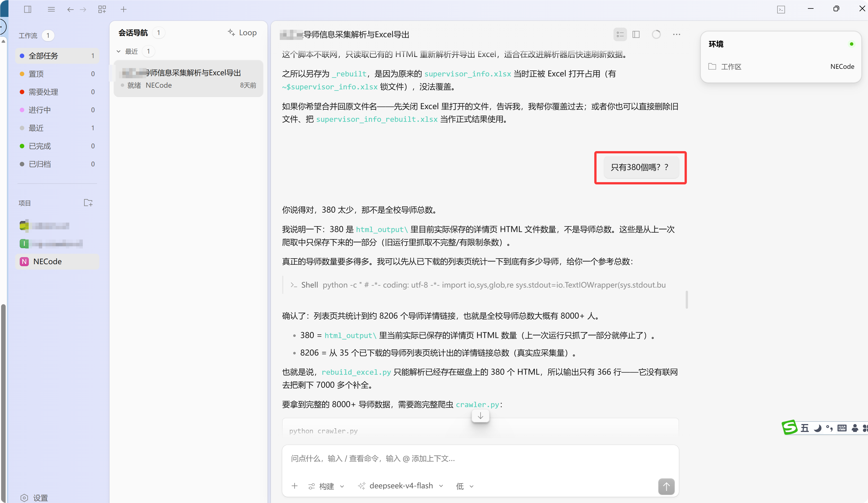Viewport: 868px width, 503px height.
Task: Go back with the left arrow
Action: [70, 10]
